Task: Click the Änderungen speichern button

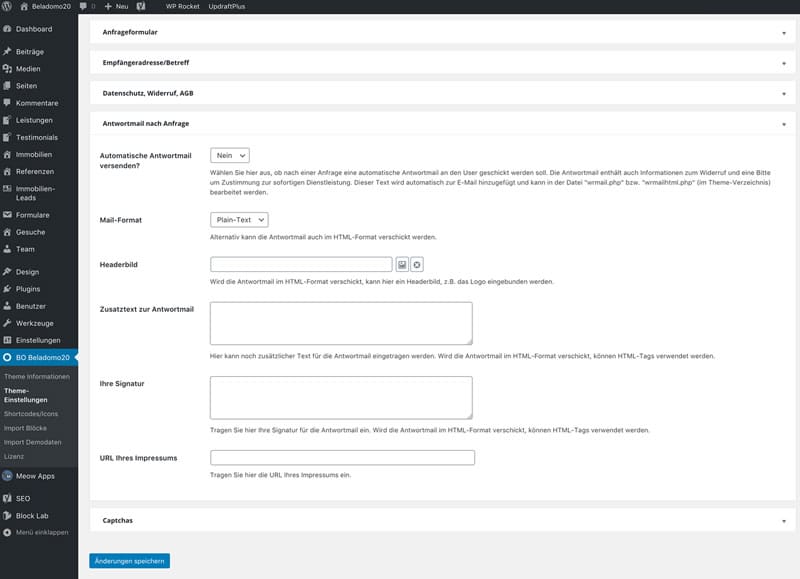Action: 129,561
